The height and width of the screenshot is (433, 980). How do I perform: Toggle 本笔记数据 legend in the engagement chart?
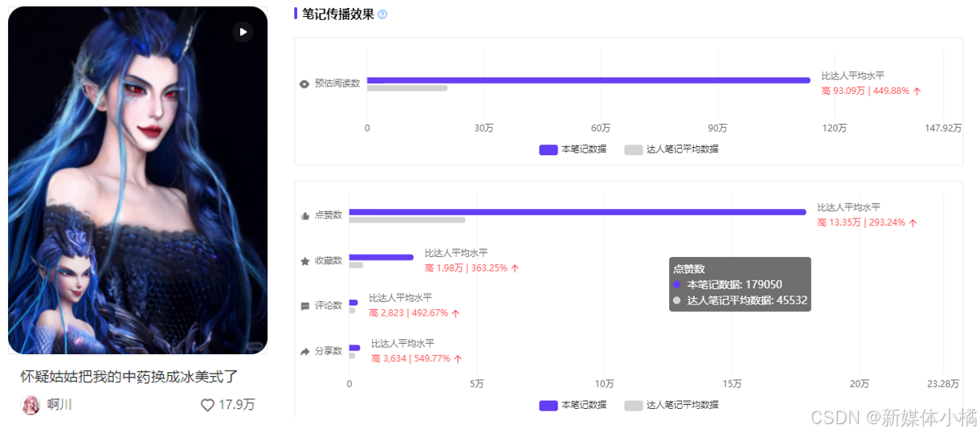point(573,405)
